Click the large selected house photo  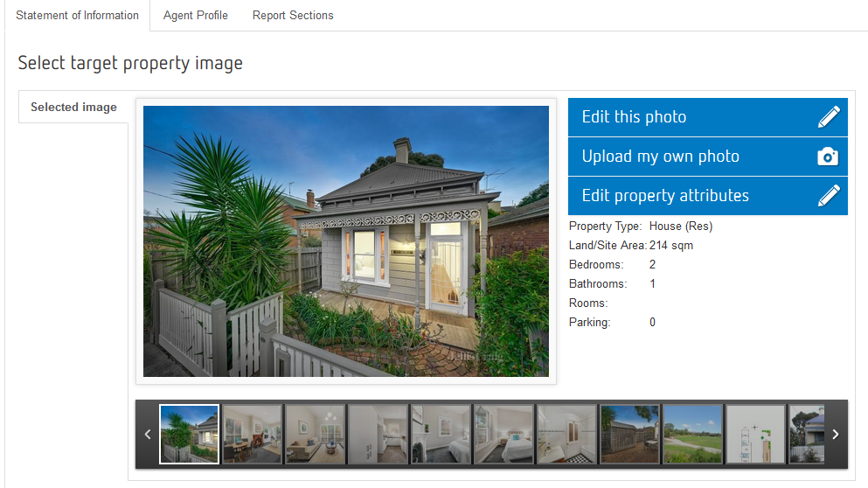[346, 241]
